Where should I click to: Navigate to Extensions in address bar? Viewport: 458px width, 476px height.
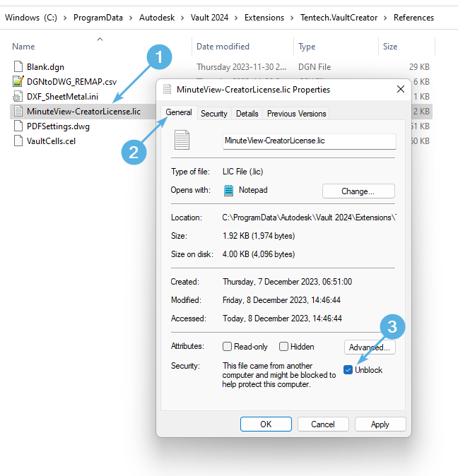tap(264, 18)
